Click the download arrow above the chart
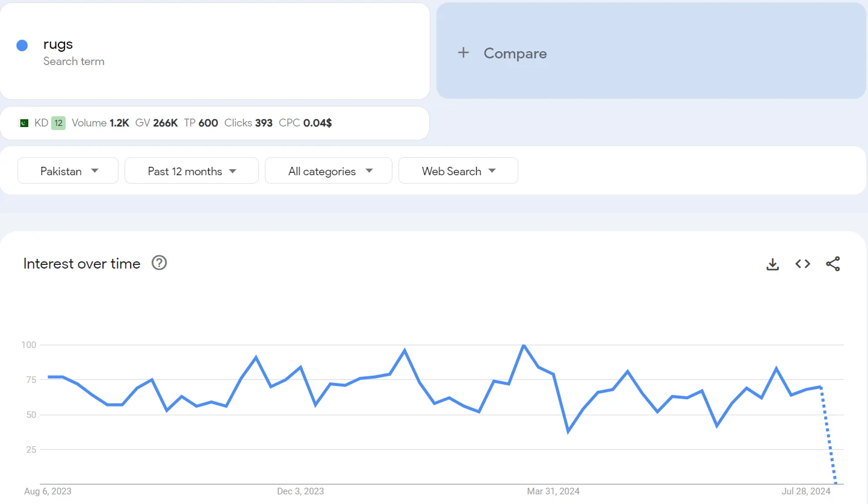The width and height of the screenshot is (868, 504). click(772, 264)
